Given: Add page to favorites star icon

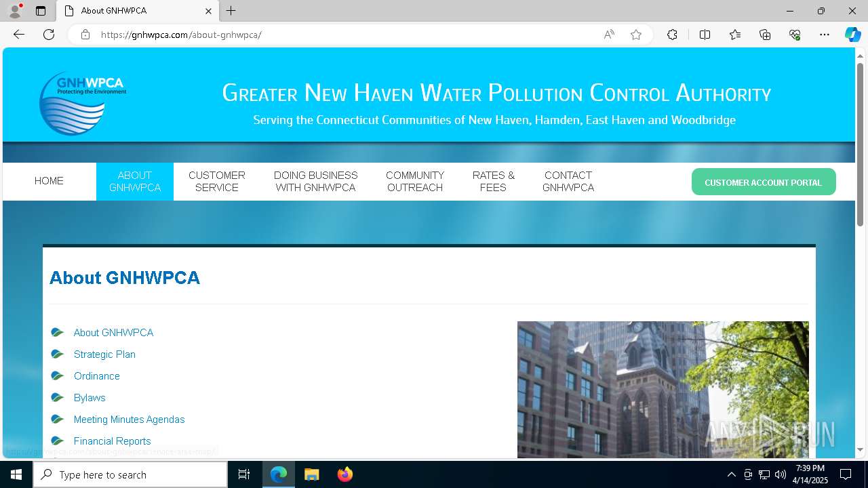Looking at the screenshot, I should 636,35.
